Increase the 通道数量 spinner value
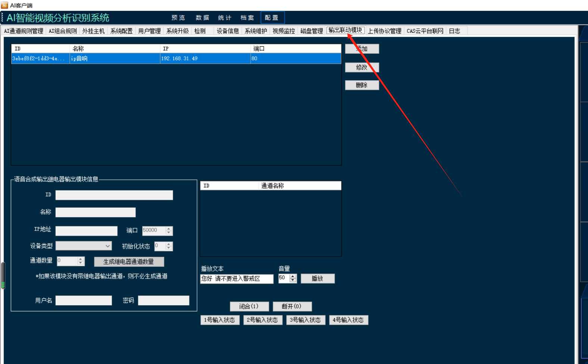This screenshot has width=588, height=364. pyautogui.click(x=81, y=259)
